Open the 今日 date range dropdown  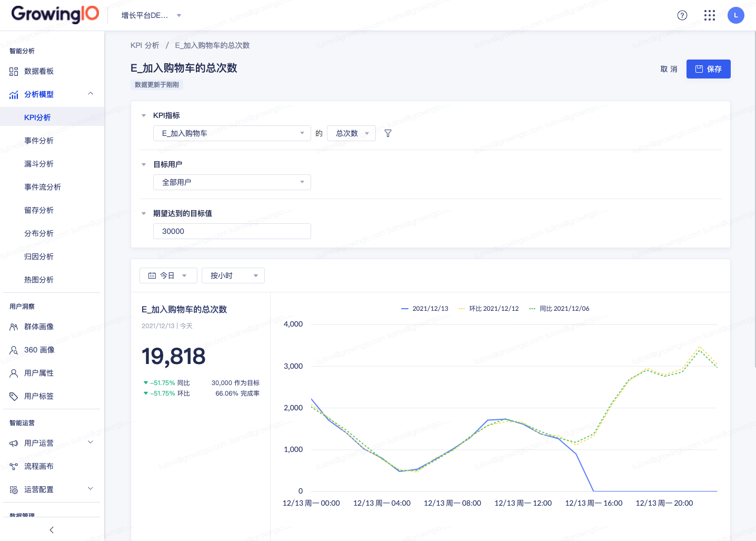pos(168,276)
